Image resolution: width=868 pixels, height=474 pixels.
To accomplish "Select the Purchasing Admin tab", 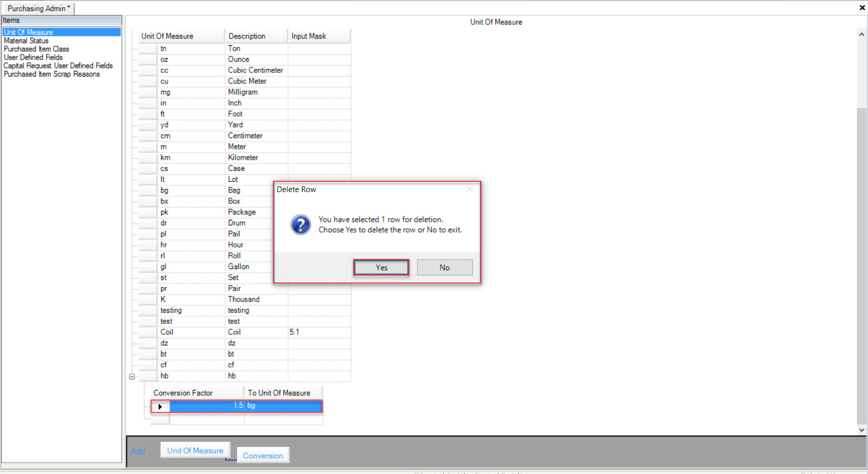I will pyautogui.click(x=39, y=8).
